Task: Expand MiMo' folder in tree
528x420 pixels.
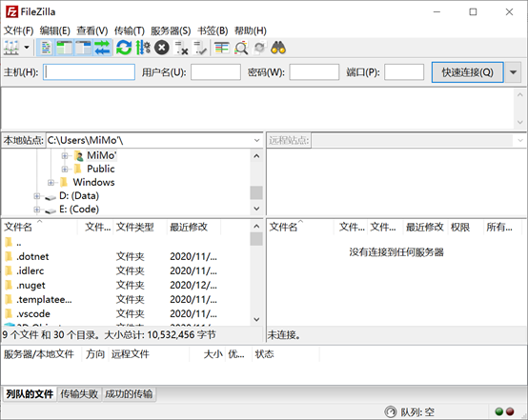Action: [x=65, y=156]
